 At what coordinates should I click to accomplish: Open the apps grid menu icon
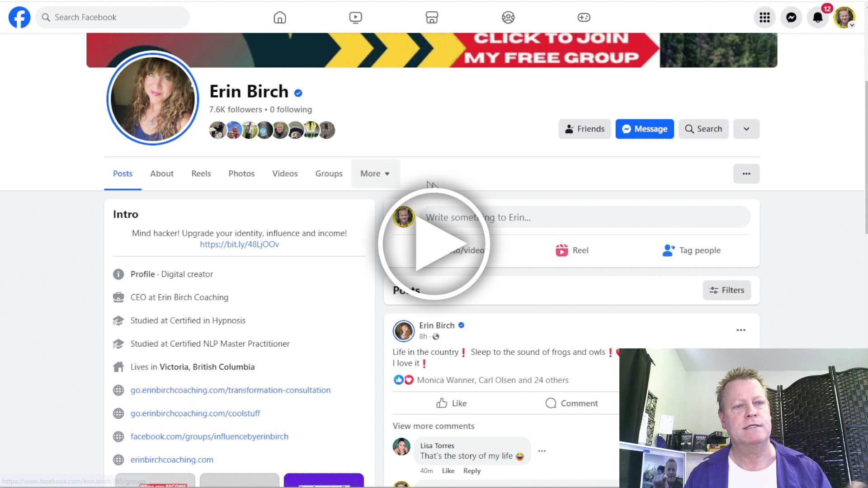tap(764, 17)
